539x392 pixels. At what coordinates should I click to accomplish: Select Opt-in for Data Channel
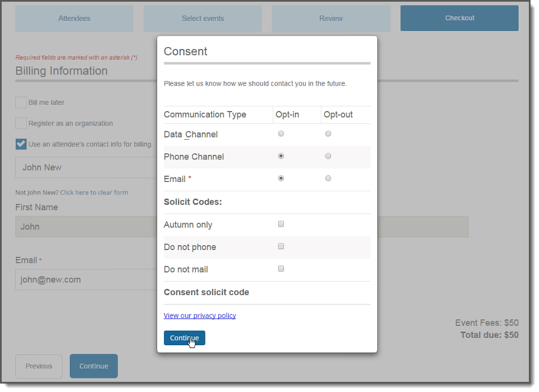[x=281, y=133]
